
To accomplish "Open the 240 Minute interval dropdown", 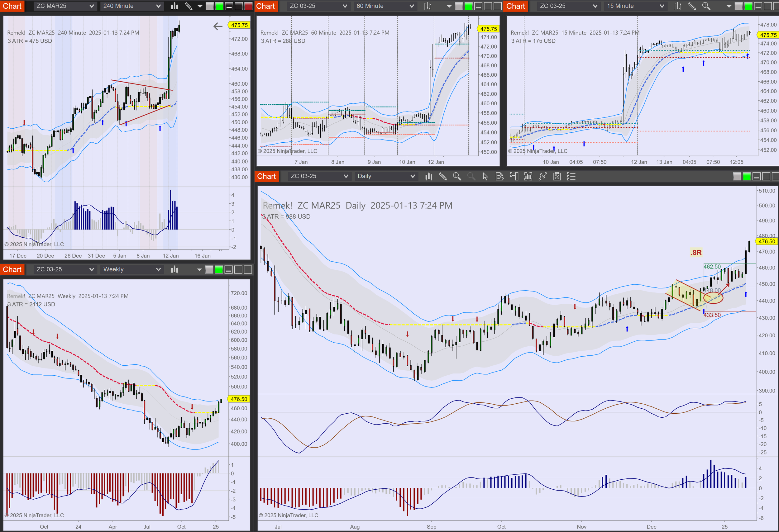I will coord(132,6).
